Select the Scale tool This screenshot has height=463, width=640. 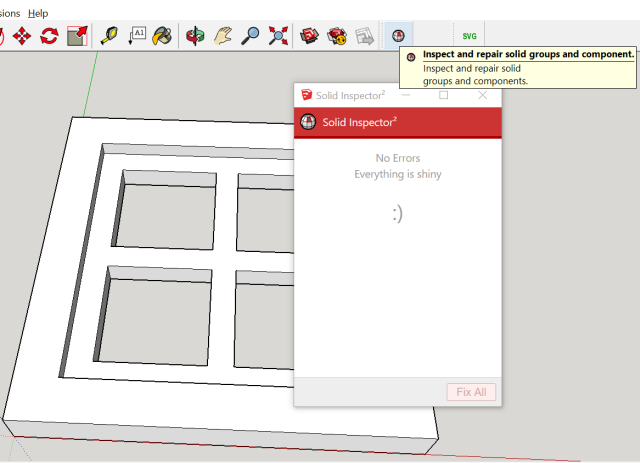(77, 36)
